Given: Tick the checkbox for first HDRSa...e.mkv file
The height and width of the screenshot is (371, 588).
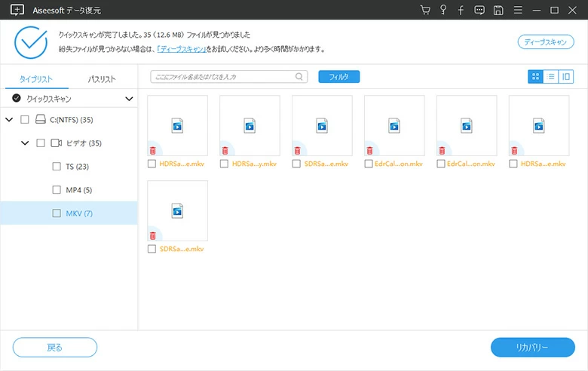Looking at the screenshot, I should click(x=152, y=163).
